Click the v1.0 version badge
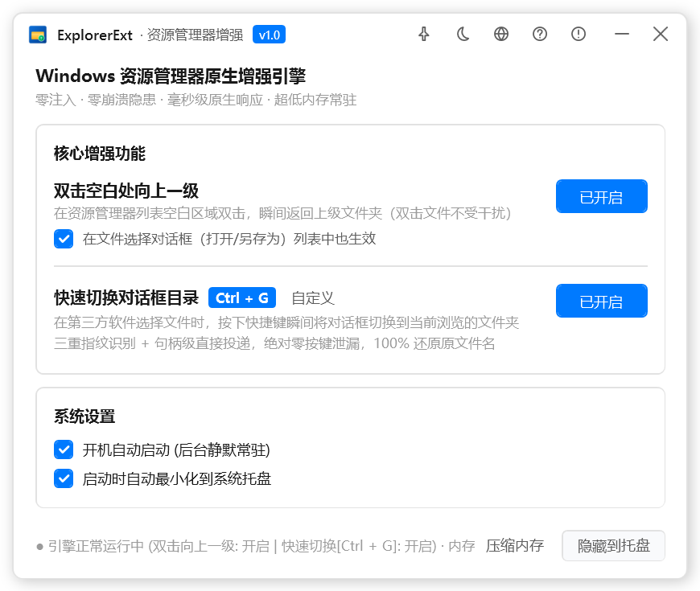Image resolution: width=700 pixels, height=591 pixels. click(x=269, y=35)
